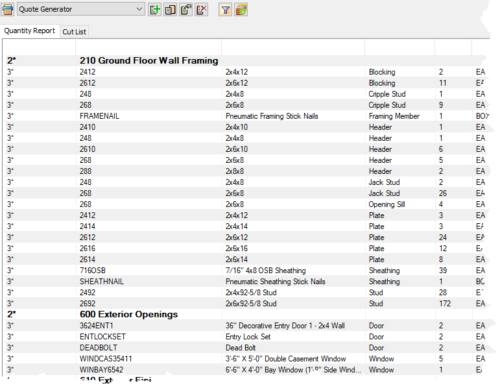Click the Pneumatic Sheathing Stick Nails description
500x390 pixels.
coord(275,281)
